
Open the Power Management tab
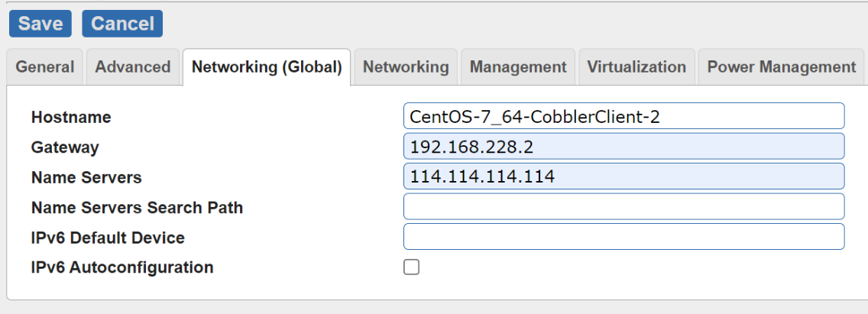point(781,67)
